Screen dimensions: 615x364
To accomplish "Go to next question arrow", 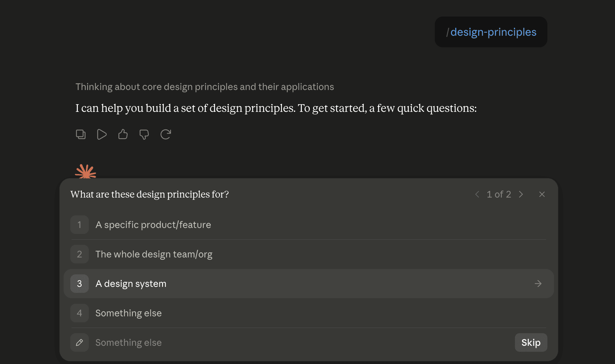I will tap(521, 194).
